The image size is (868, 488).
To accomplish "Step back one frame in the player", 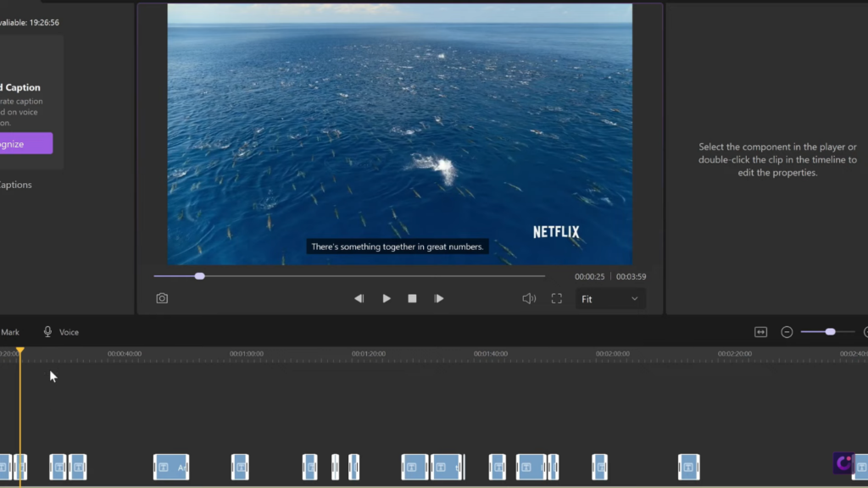I will (x=359, y=299).
